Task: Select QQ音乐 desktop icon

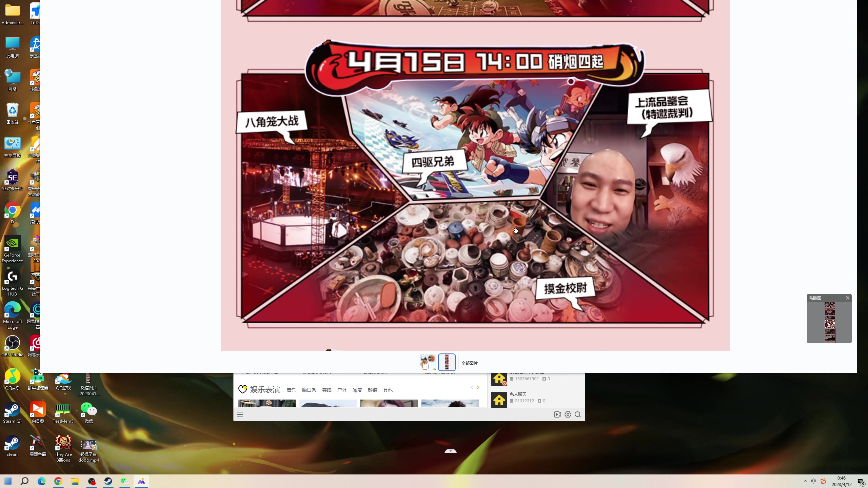Action: (13, 380)
